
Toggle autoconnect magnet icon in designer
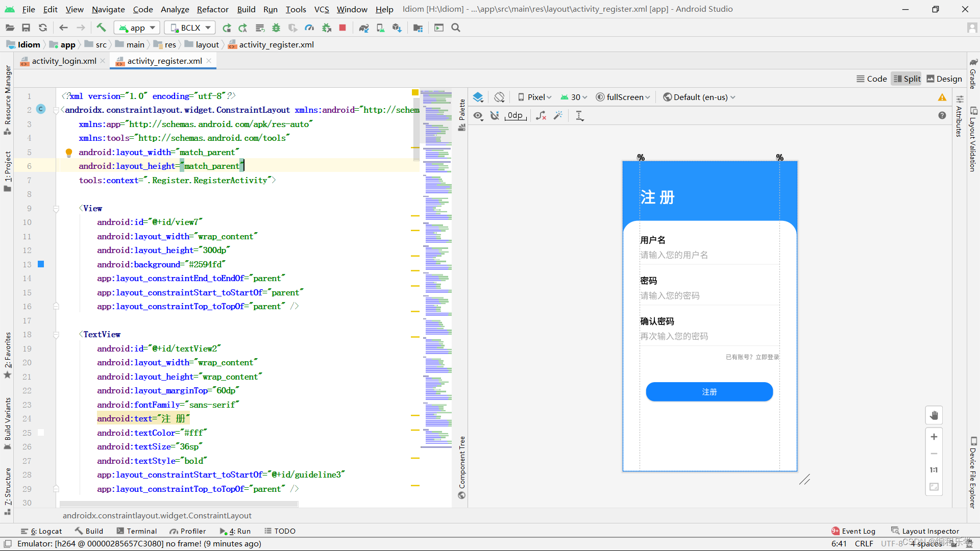pos(495,116)
